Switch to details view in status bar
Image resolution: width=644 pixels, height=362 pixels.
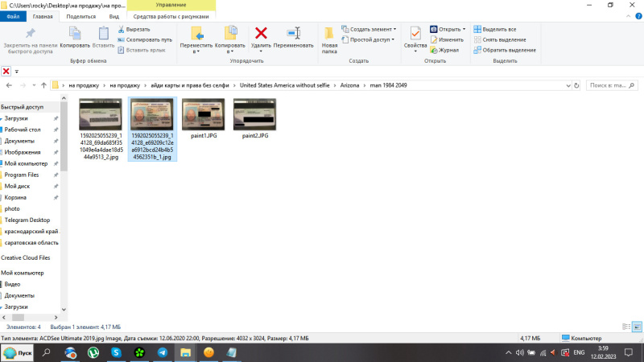(x=626, y=327)
